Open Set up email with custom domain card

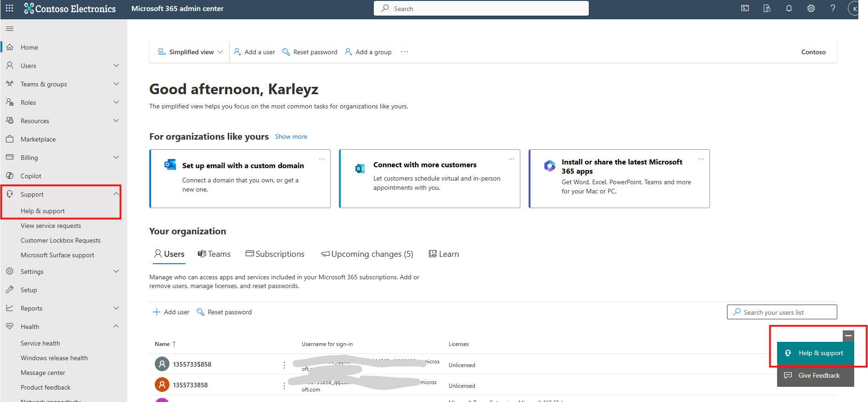pyautogui.click(x=240, y=179)
